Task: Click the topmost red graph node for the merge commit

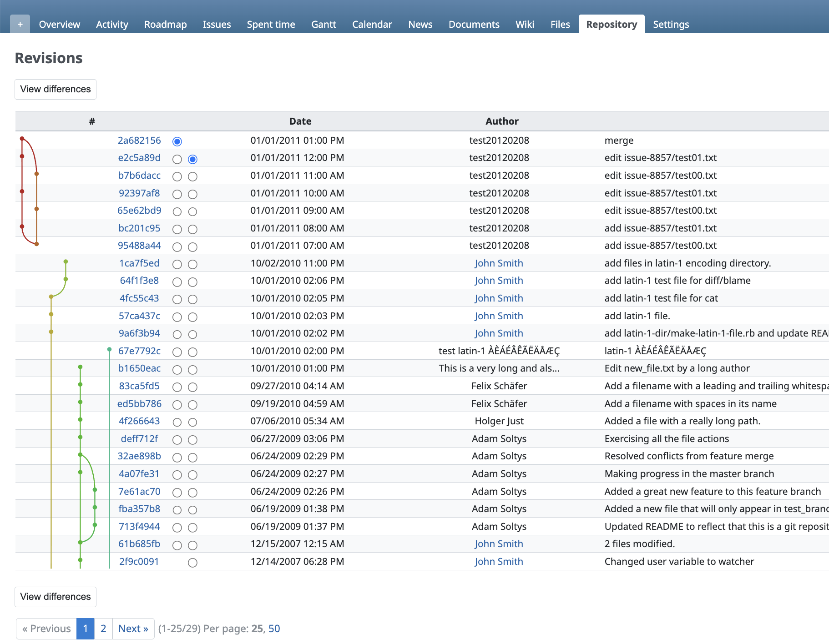Action: coord(22,138)
